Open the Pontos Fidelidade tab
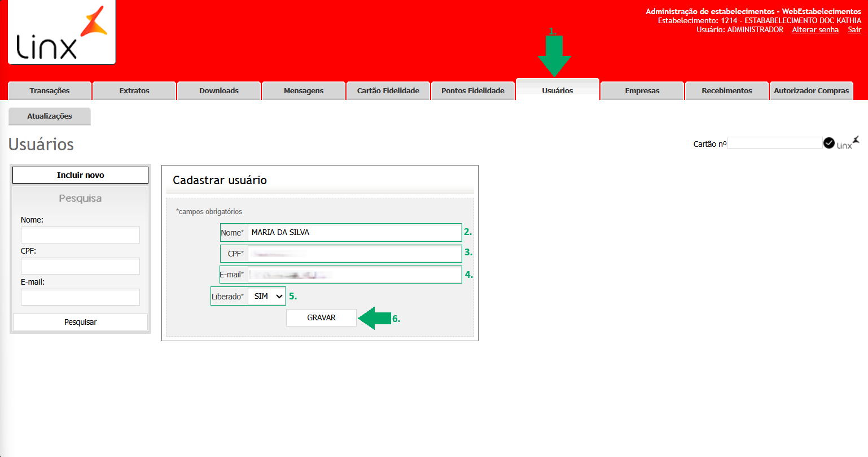The width and height of the screenshot is (868, 457). point(473,91)
